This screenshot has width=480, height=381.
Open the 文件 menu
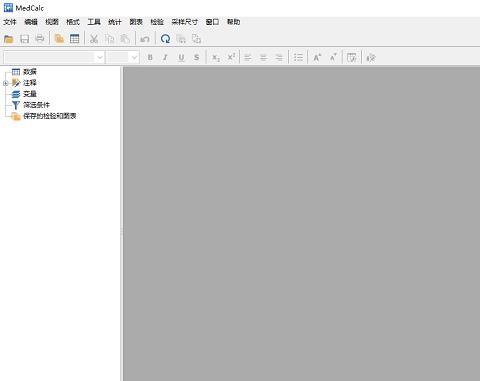coord(10,22)
